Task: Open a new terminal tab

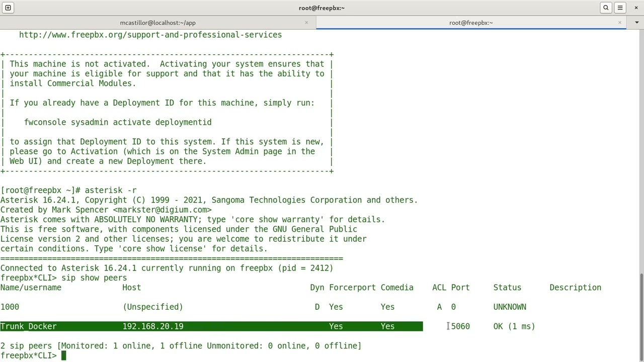Action: 8,8
